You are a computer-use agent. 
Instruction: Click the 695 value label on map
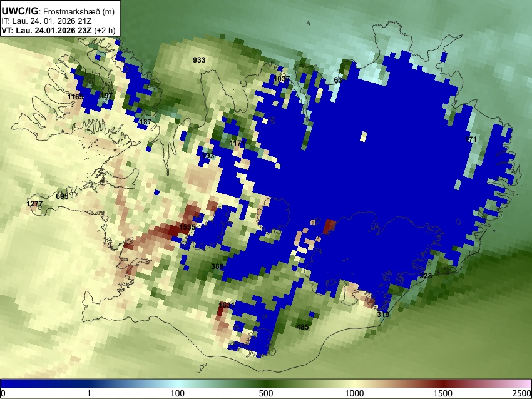(62, 196)
